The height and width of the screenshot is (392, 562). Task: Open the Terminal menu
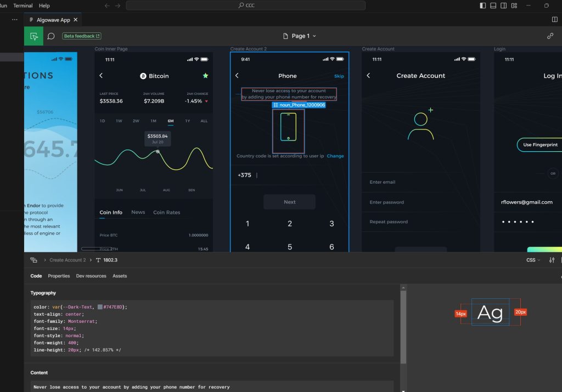pos(23,5)
